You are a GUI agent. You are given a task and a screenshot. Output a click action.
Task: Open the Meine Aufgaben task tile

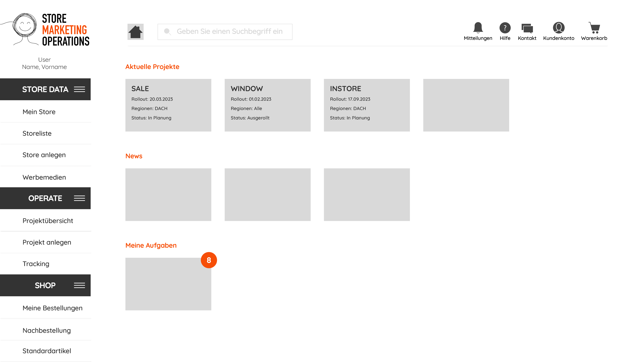[168, 284]
